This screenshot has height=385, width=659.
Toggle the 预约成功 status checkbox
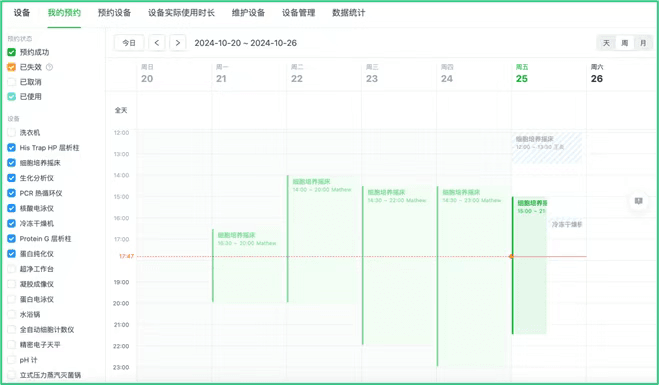click(11, 52)
